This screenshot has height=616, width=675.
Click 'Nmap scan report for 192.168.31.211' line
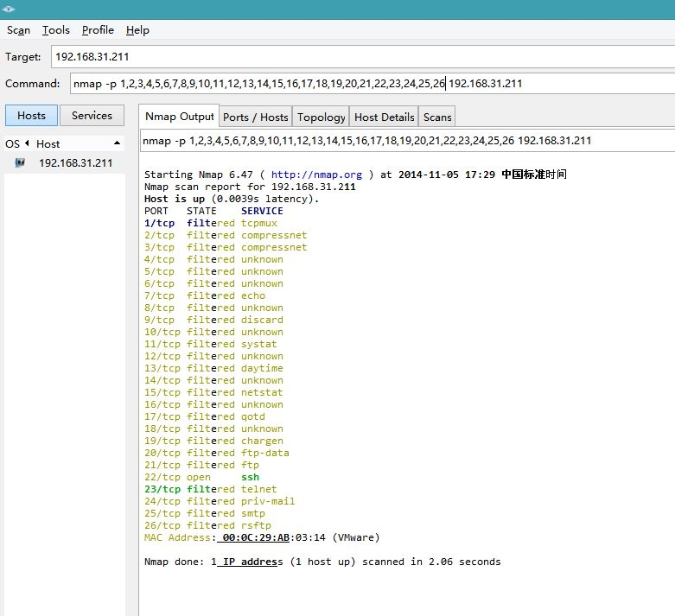pyautogui.click(x=250, y=187)
